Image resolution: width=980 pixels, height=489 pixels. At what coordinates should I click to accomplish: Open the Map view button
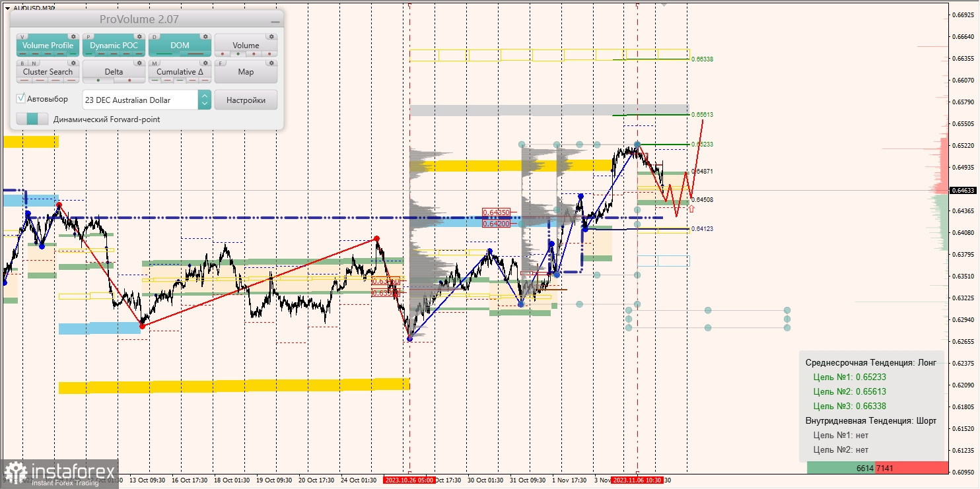point(246,72)
